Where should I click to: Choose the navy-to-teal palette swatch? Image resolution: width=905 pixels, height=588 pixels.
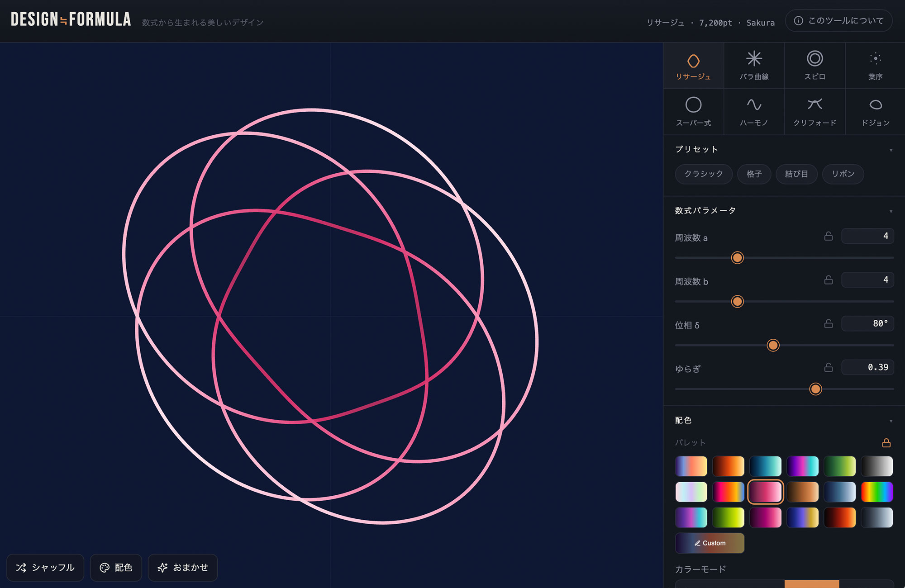pos(765,466)
